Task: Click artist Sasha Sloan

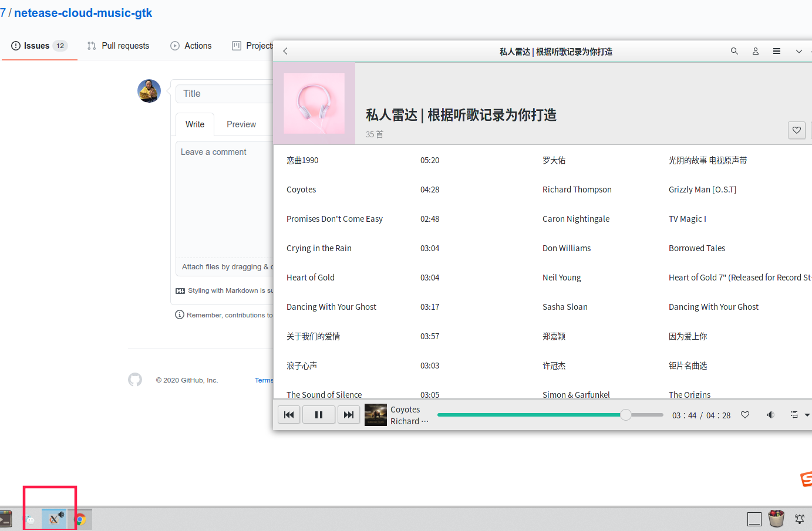Action: 565,307
